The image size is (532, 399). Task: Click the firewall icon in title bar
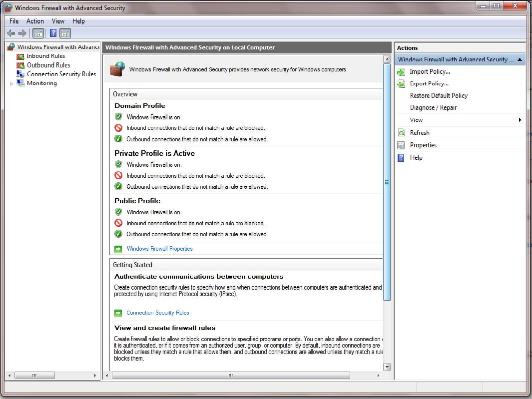click(8, 7)
